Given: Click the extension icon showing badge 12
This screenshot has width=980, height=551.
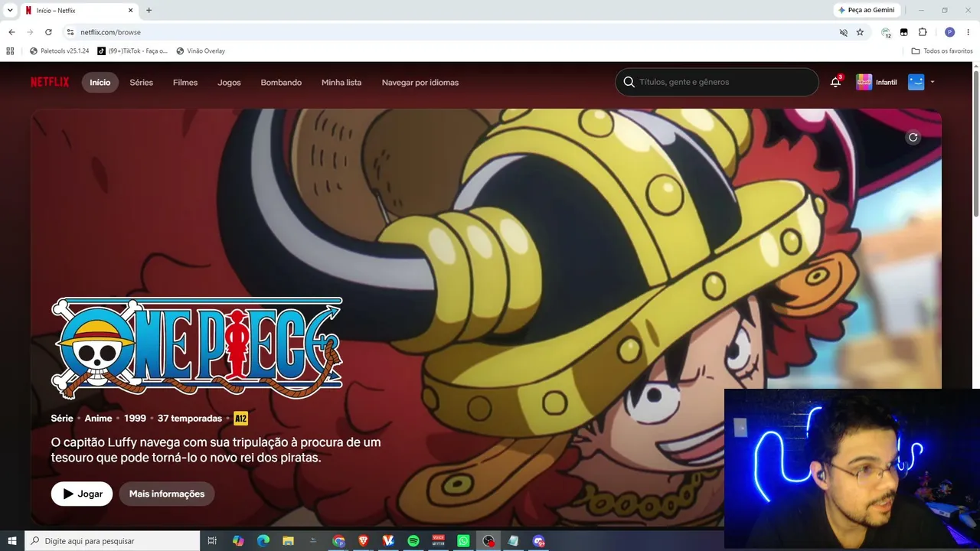Looking at the screenshot, I should coord(886,32).
